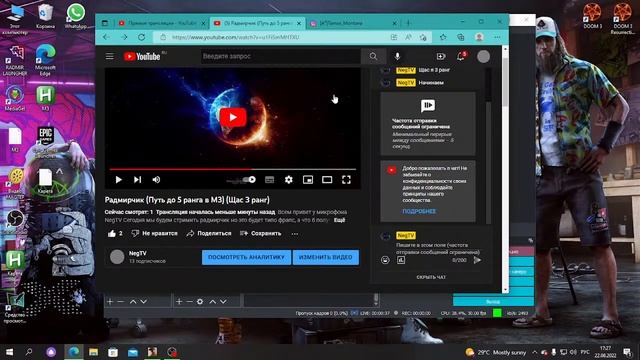640x360 pixels.
Task: Select the active 'Радмирчик' browser tab
Action: (257, 23)
